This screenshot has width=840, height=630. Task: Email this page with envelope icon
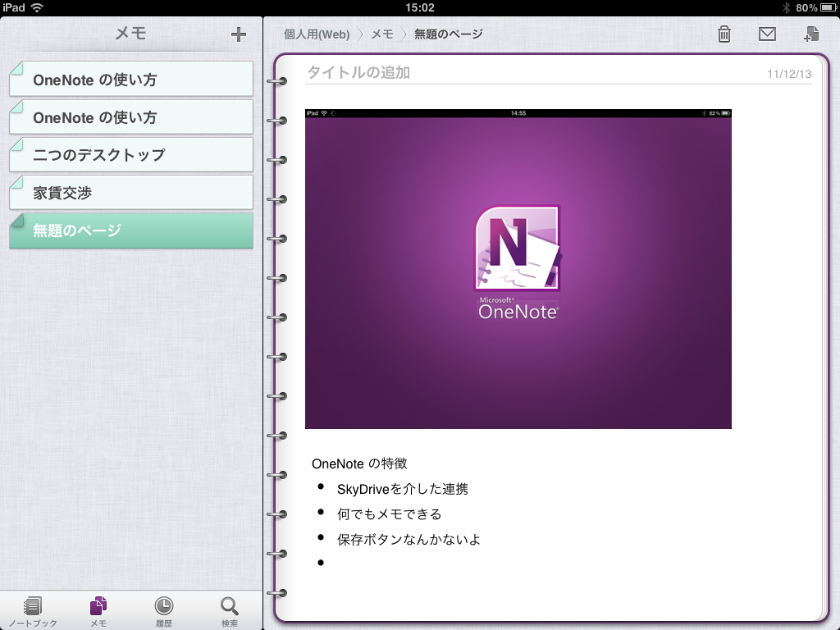(x=767, y=34)
